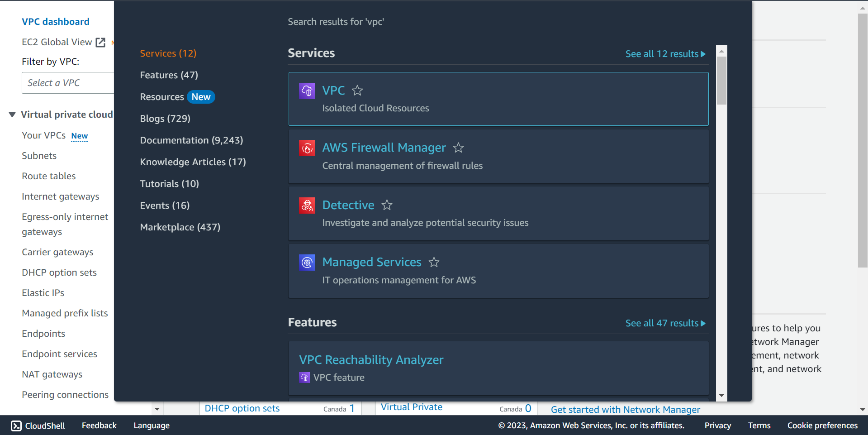Select the Marketplace (437) filter
The image size is (868, 435).
pos(180,227)
